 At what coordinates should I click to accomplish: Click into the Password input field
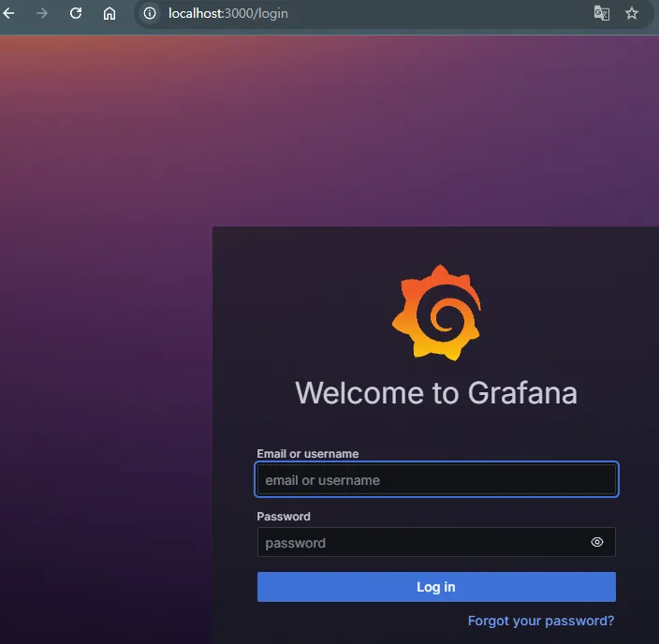coord(436,542)
